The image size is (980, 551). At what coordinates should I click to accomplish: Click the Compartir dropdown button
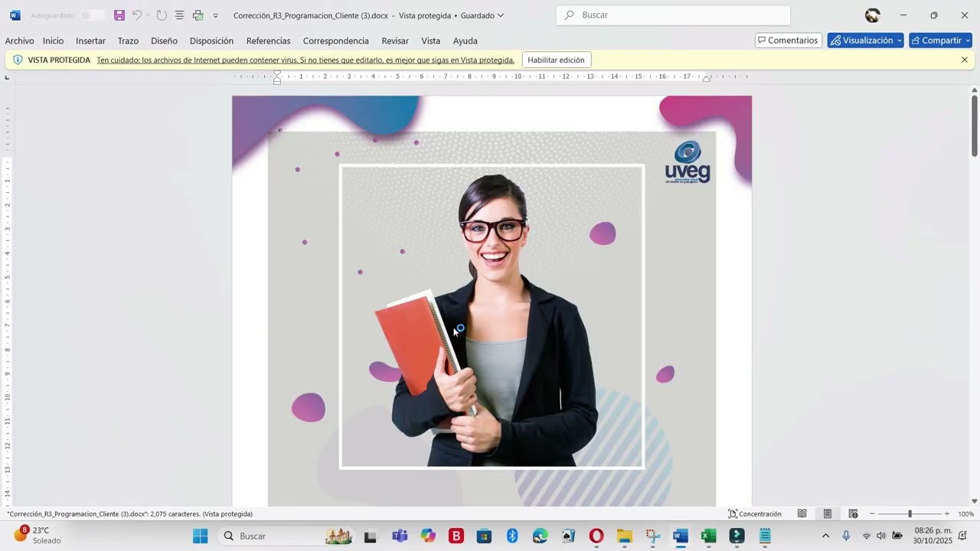point(940,41)
